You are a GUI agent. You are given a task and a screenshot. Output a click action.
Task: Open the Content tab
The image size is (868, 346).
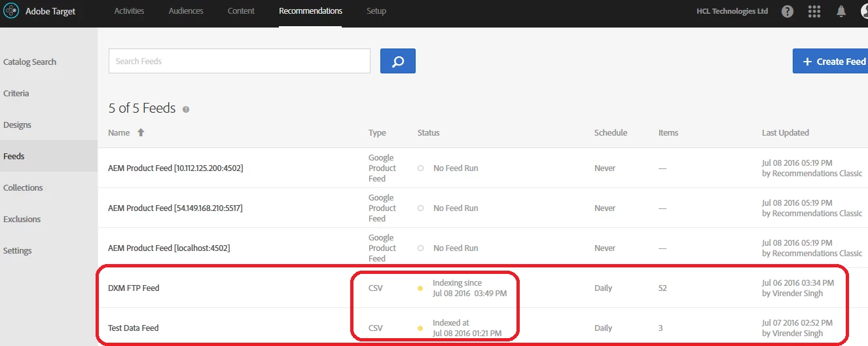coord(241,11)
